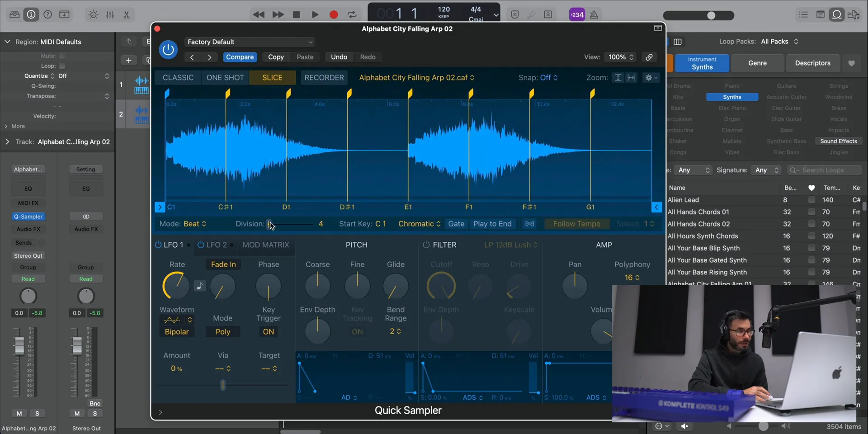Open the Chromatic mapping dropdown
Image resolution: width=868 pixels, height=434 pixels.
pos(419,224)
